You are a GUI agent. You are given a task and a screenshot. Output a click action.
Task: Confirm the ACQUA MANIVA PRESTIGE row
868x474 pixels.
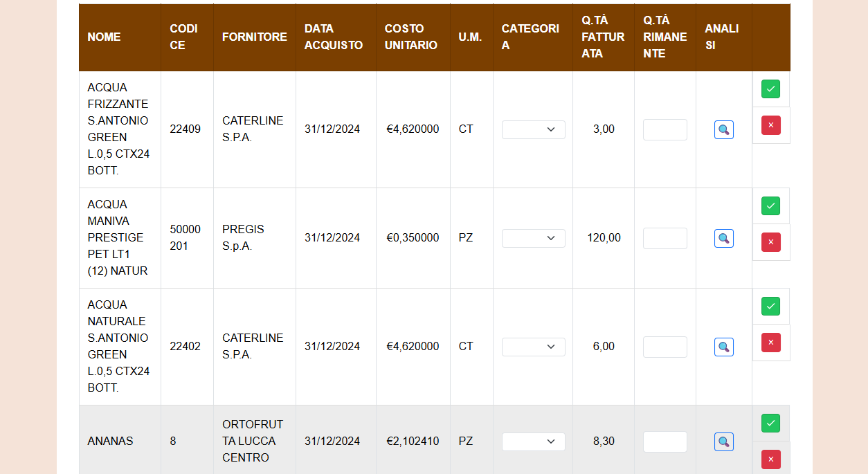coord(770,206)
